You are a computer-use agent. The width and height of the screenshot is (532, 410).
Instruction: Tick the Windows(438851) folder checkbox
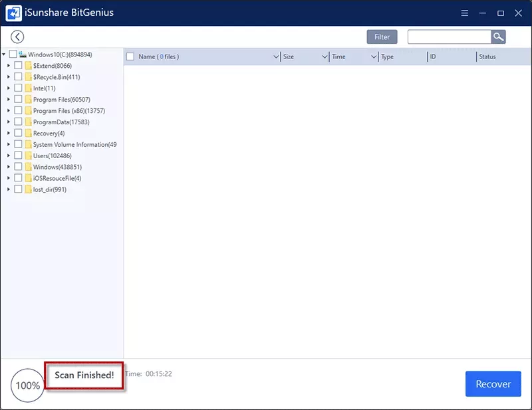18,167
